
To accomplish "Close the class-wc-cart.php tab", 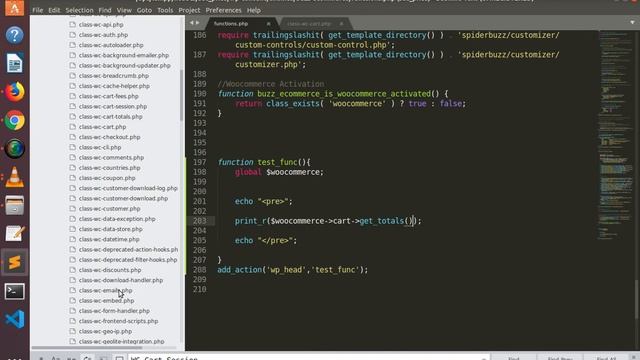I will pos(341,24).
